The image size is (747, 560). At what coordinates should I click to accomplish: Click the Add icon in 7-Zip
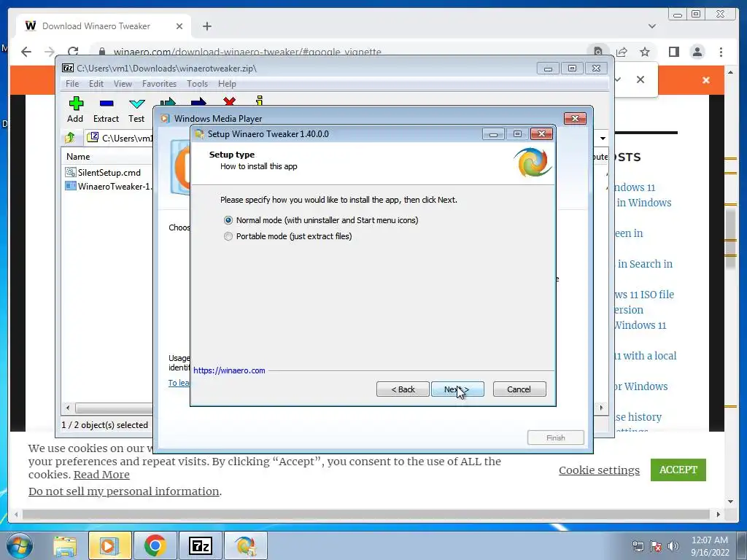pyautogui.click(x=75, y=110)
